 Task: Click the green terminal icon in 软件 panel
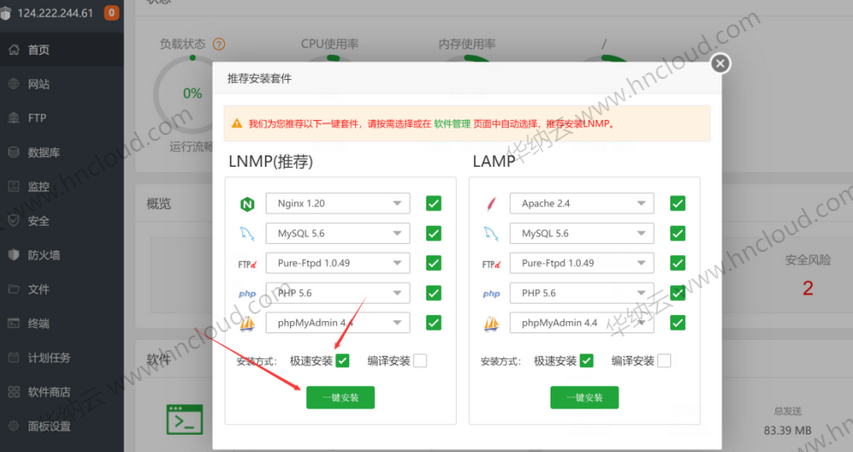click(184, 419)
